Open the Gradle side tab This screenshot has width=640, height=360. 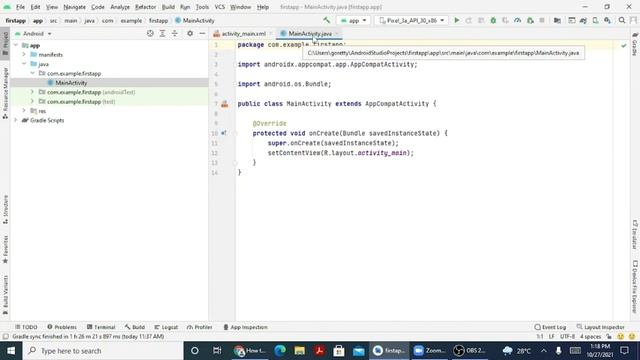[635, 44]
